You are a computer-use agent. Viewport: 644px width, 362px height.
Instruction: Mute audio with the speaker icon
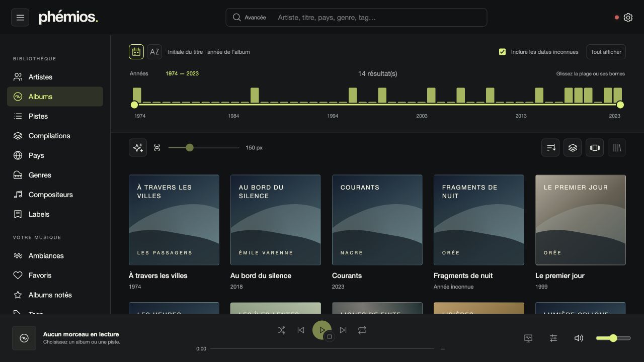click(579, 338)
